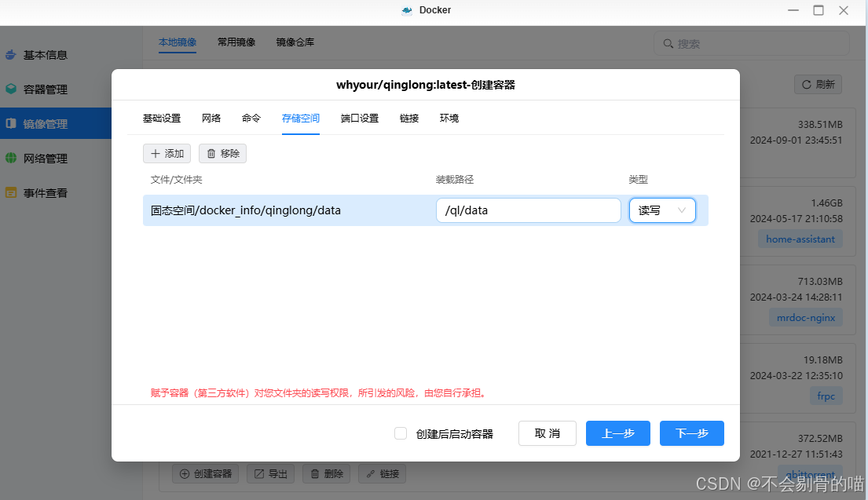Click the Docker whale icon in title bar
868x500 pixels.
pyautogui.click(x=407, y=10)
